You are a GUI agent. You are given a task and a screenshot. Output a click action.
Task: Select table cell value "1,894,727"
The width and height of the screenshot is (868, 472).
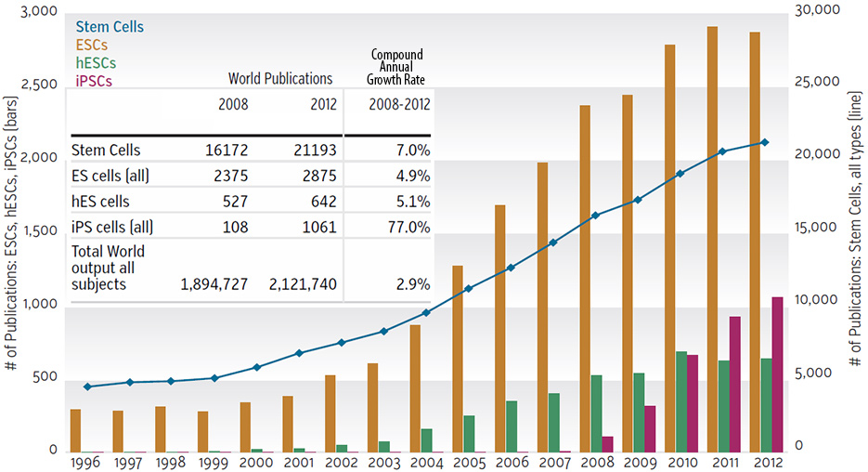(214, 284)
